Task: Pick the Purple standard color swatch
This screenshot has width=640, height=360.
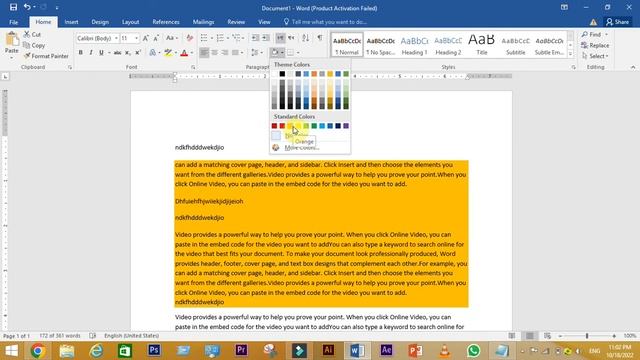Action: 346,126
